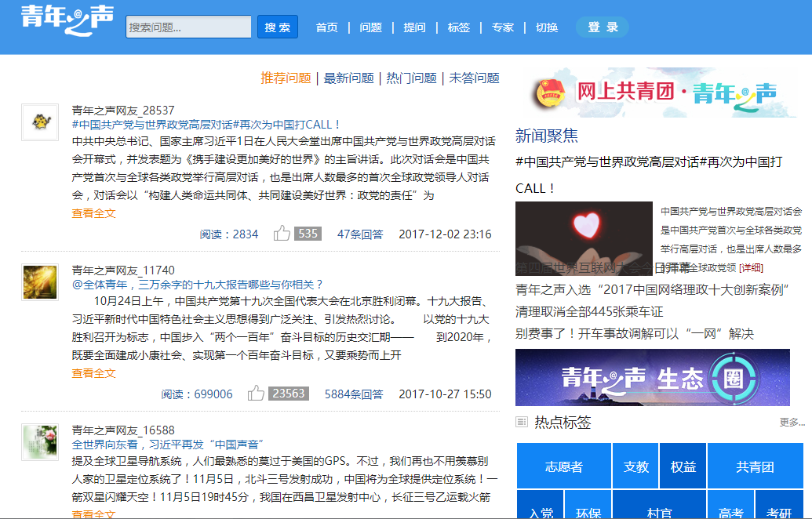Click the 登录 button

pyautogui.click(x=603, y=27)
